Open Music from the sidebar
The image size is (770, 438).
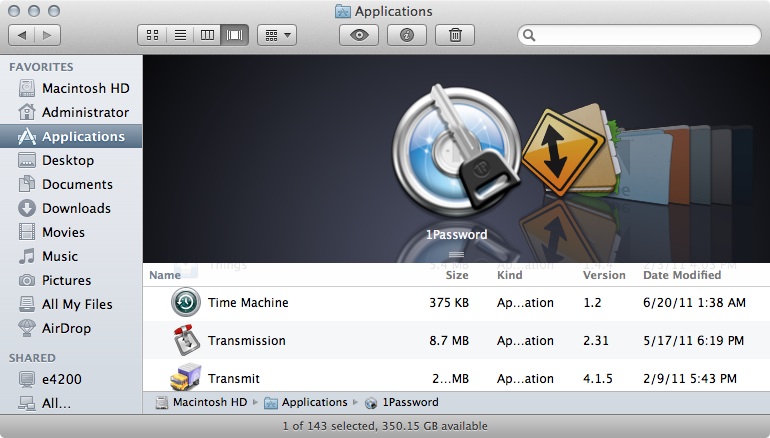pos(71,256)
